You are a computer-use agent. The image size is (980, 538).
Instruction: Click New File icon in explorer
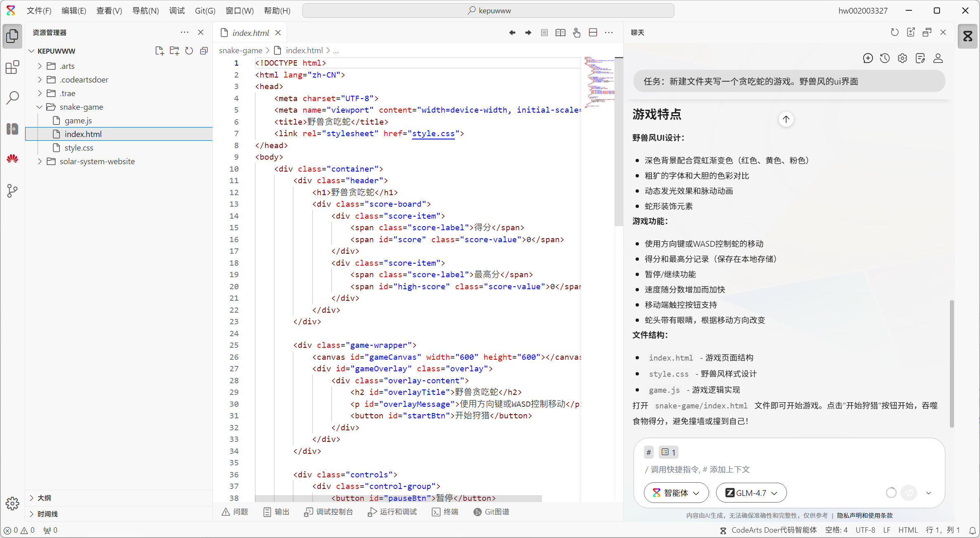[x=159, y=51]
